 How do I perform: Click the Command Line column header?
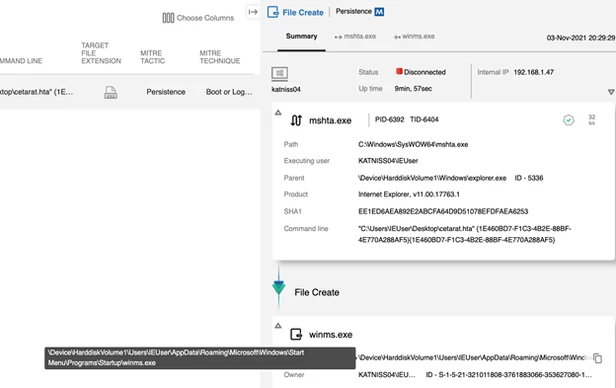coord(21,61)
